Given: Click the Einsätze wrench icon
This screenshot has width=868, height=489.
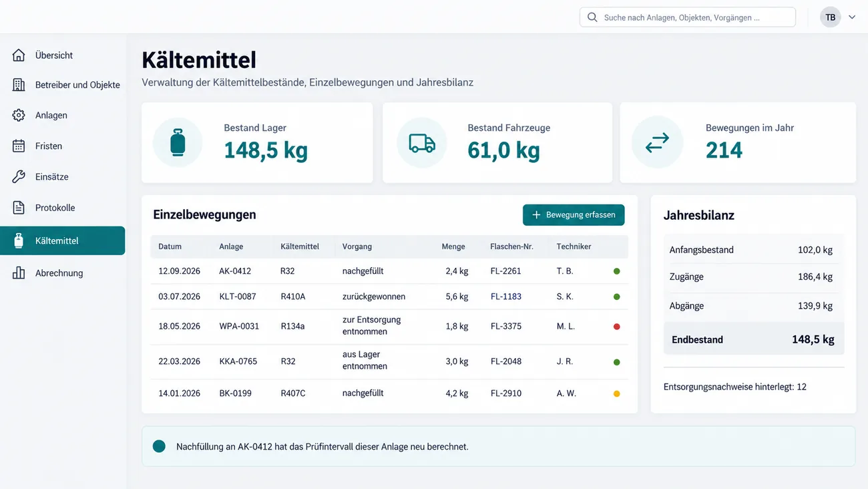Looking at the screenshot, I should [19, 177].
